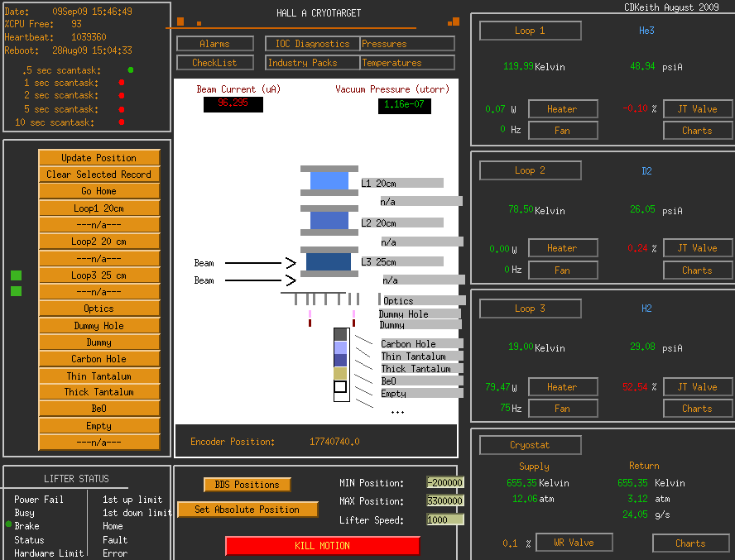Move target to Loop3 25 cm
This screenshot has width=735, height=560.
tap(98, 275)
